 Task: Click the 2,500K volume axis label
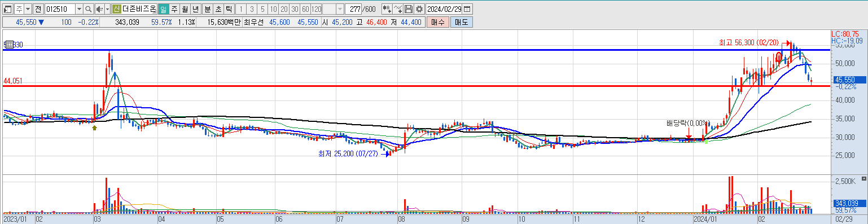[846, 181]
